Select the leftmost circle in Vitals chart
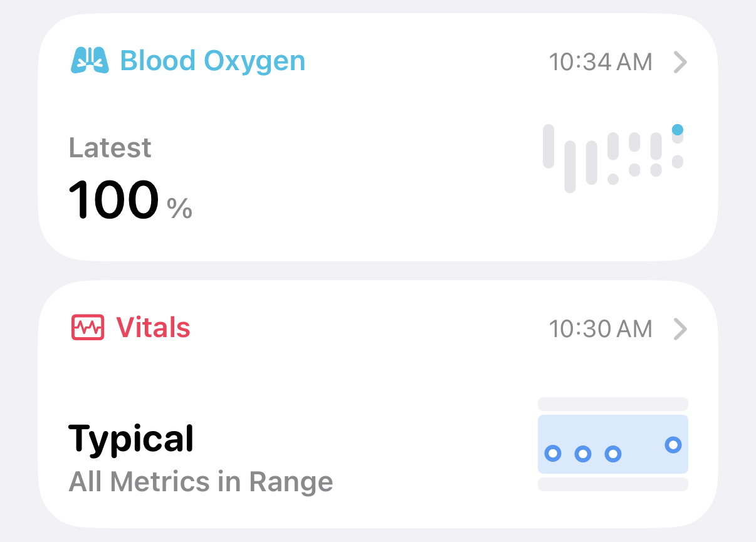The width and height of the screenshot is (756, 542). tap(553, 453)
